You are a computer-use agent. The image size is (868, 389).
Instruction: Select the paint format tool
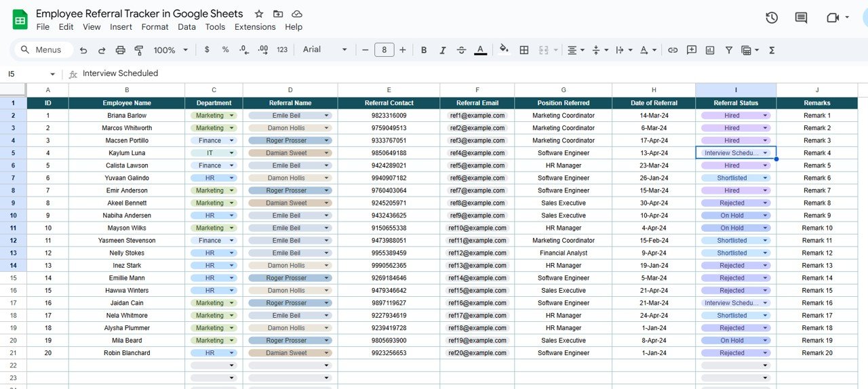point(139,50)
